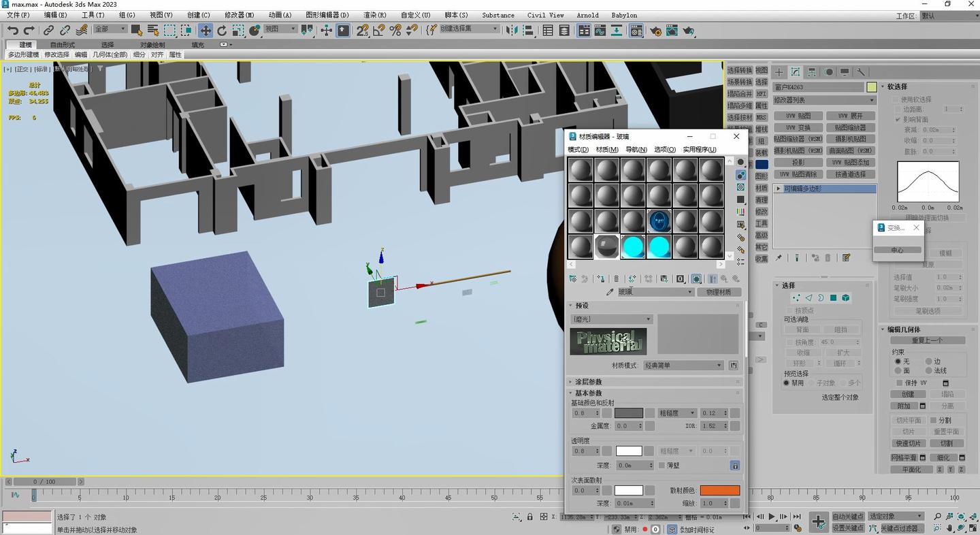The height and width of the screenshot is (535, 980).
Task: Click the Play Animation button
Action: (x=772, y=517)
